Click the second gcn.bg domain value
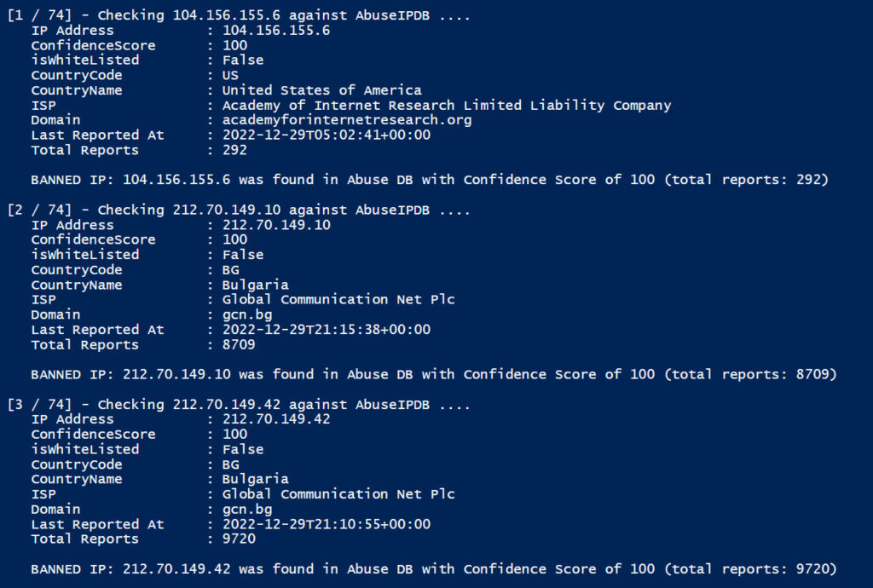This screenshot has width=873, height=588. [247, 510]
